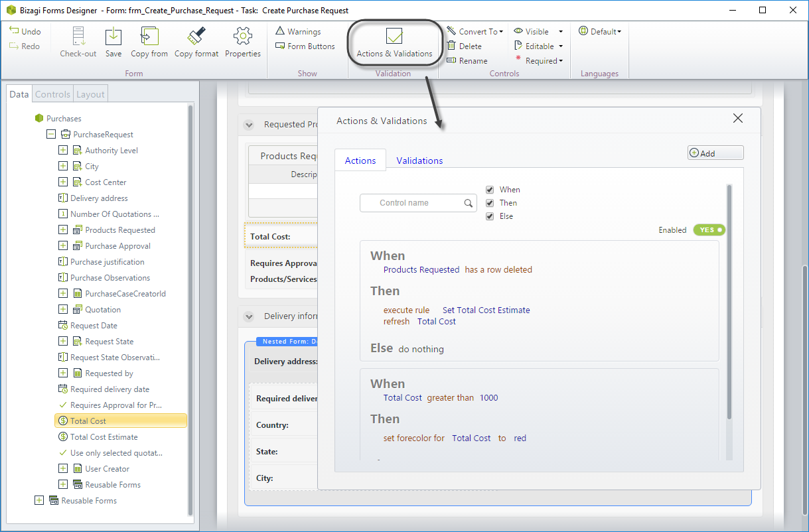Add a new action

click(715, 153)
